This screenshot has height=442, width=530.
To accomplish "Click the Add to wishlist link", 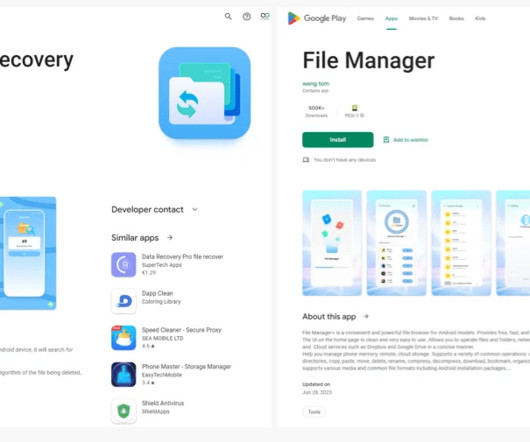I will click(x=410, y=140).
